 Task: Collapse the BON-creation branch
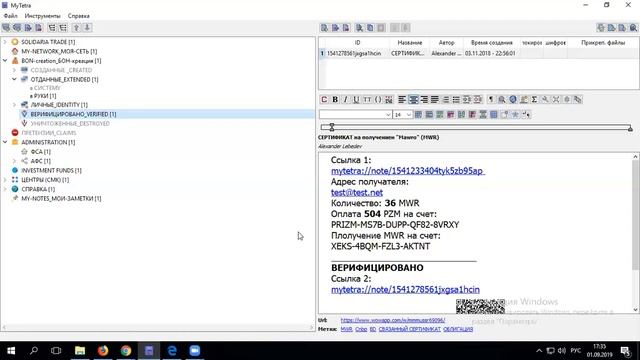[x=5, y=60]
